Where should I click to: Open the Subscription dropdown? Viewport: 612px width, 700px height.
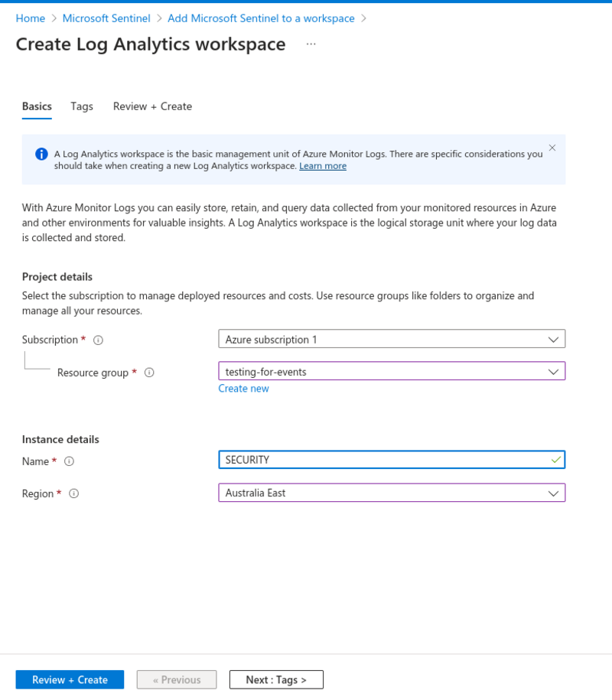tap(392, 339)
